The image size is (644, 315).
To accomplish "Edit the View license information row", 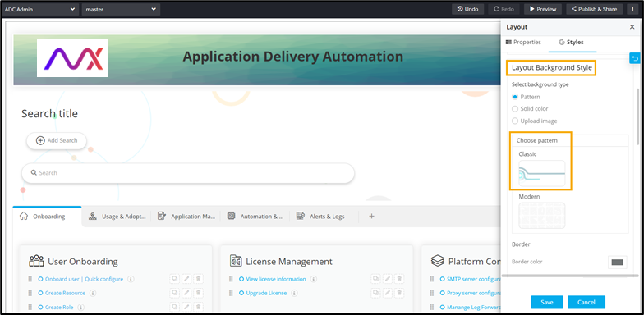I will (388, 279).
